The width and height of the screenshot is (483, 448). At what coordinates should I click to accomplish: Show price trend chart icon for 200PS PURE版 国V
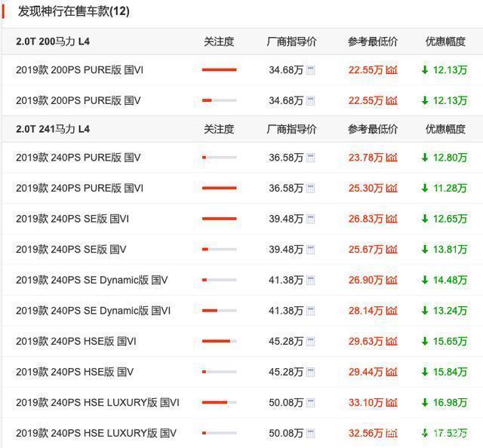pos(392,100)
